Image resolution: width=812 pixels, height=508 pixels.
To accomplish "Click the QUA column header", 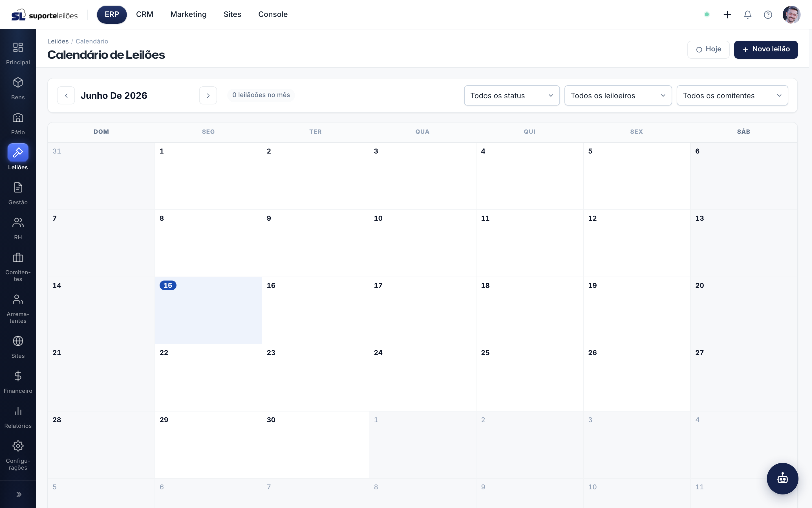I will [422, 132].
